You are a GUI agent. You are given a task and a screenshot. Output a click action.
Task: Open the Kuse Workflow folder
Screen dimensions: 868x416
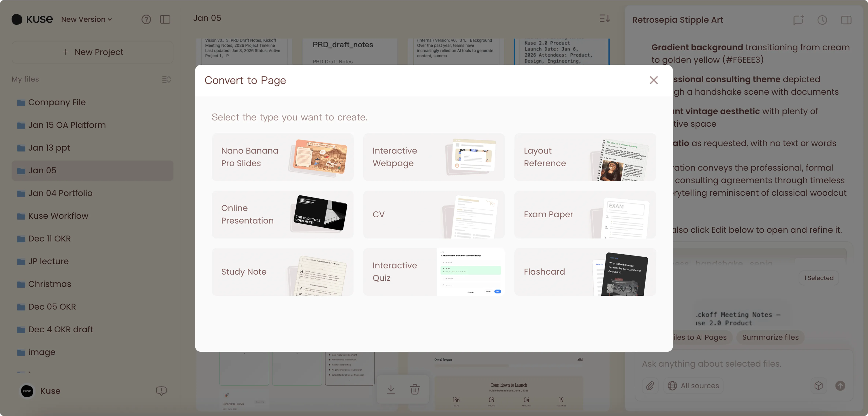(x=58, y=216)
